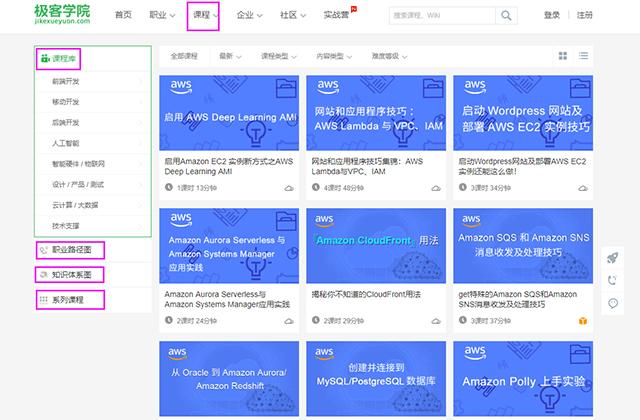
Task: Click the red badge on 实战营
Action: [x=354, y=9]
